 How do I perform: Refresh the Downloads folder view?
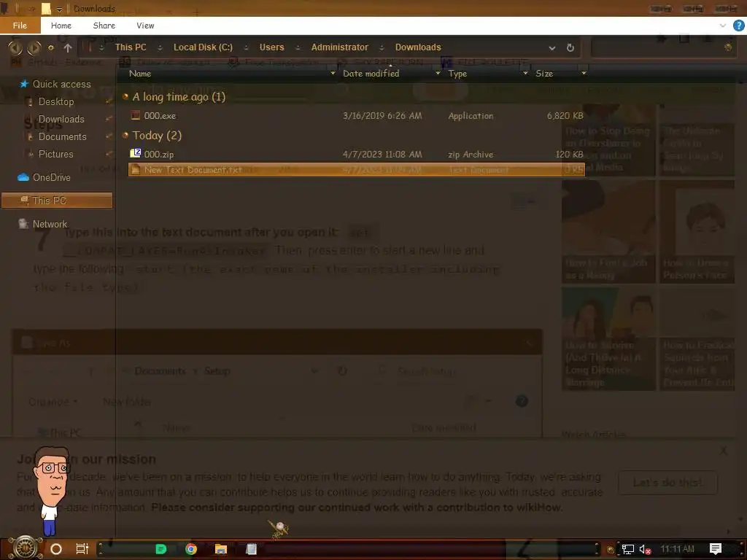570,47
